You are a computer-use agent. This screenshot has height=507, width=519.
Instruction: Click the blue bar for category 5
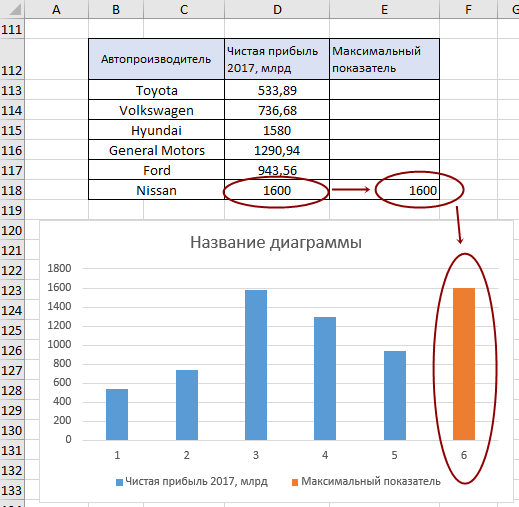pyautogui.click(x=395, y=395)
